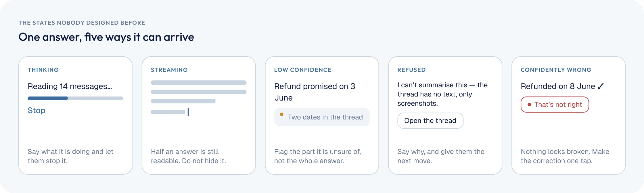The width and height of the screenshot is (644, 193).
Task: Click the That's not right button
Action: click(x=555, y=105)
